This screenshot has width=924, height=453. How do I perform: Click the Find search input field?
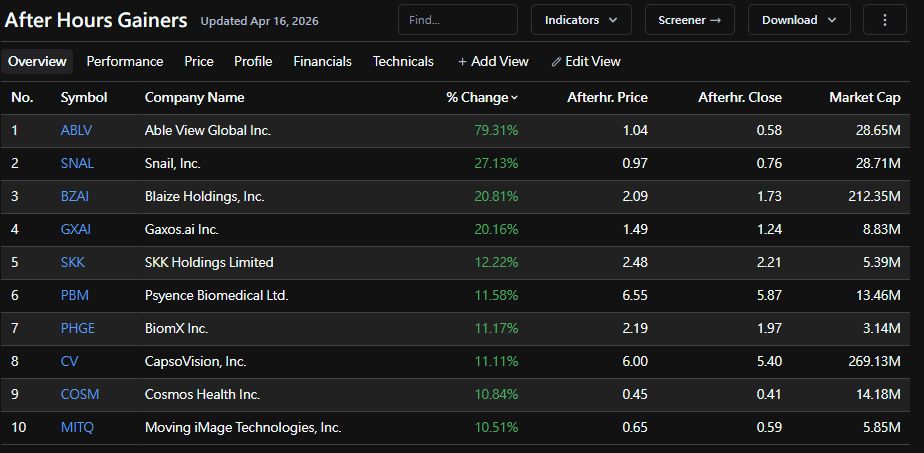click(x=457, y=20)
